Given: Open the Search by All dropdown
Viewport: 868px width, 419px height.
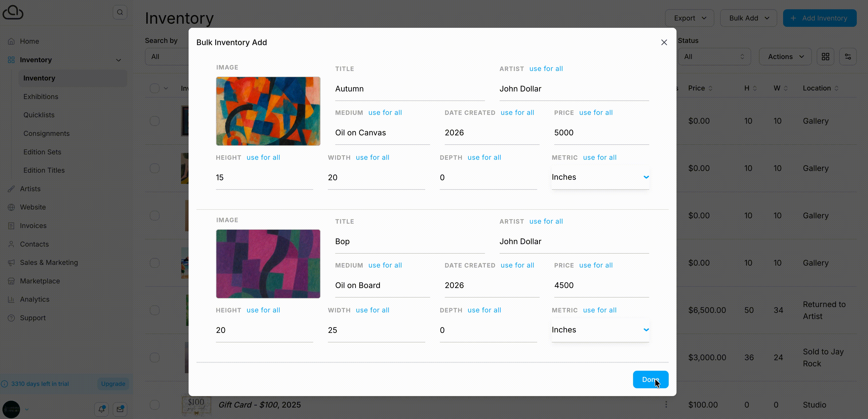Looking at the screenshot, I should click(167, 57).
